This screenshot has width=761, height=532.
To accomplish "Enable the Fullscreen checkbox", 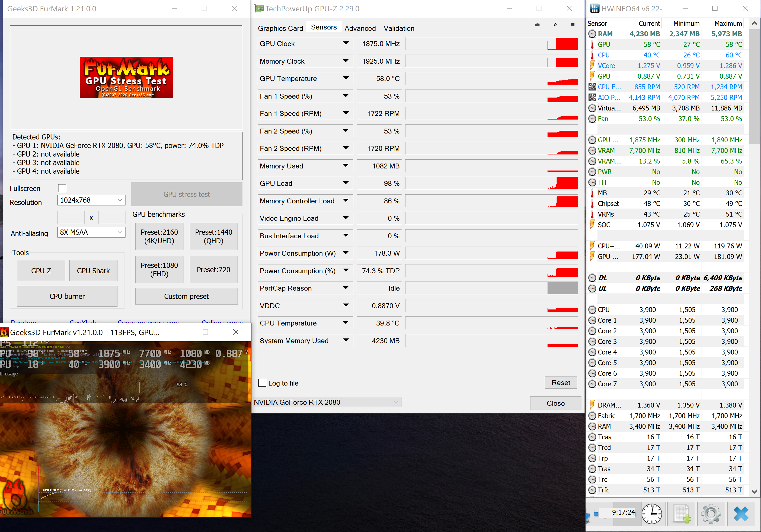I will (x=62, y=188).
